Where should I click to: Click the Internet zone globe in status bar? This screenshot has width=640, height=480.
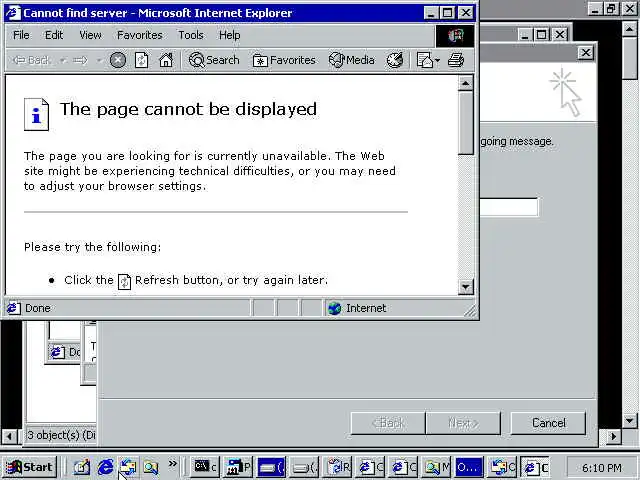pos(334,308)
